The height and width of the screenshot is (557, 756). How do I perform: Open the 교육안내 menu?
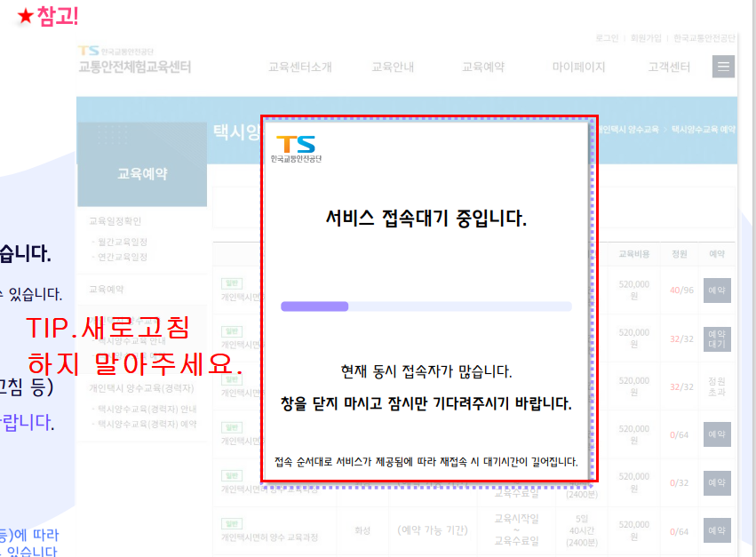coord(393,67)
